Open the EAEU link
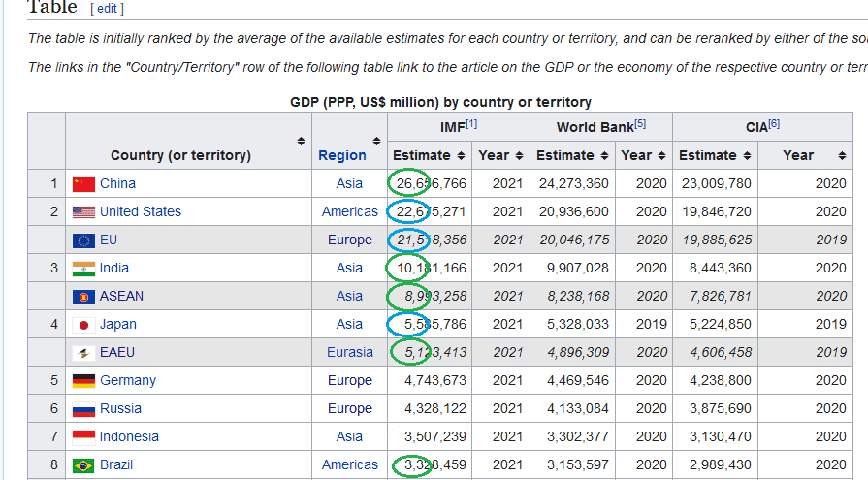 pos(116,352)
